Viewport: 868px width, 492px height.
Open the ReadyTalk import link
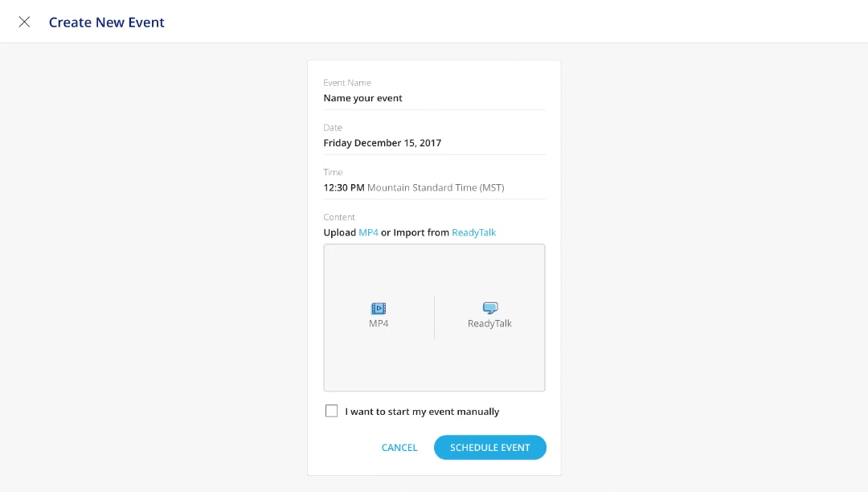click(x=474, y=232)
